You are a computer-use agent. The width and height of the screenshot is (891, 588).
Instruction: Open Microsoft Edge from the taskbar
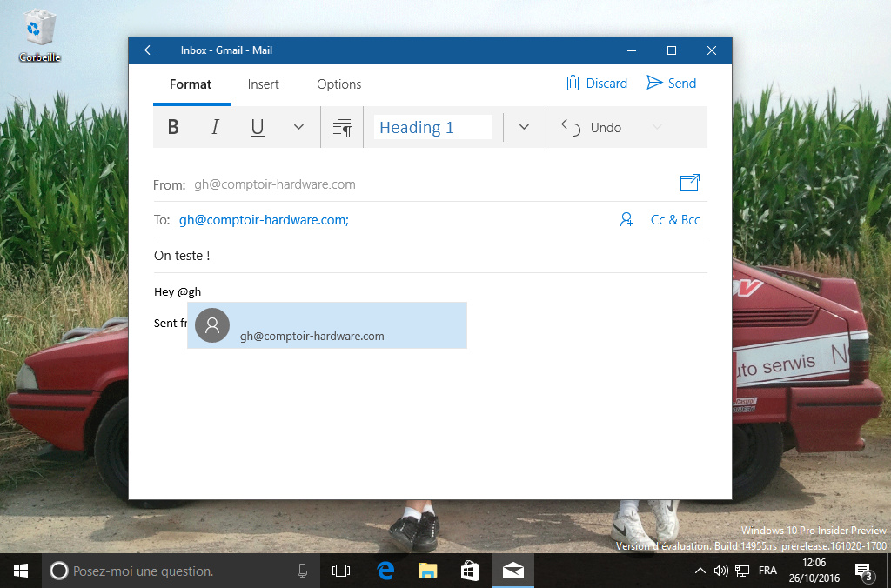click(x=385, y=571)
